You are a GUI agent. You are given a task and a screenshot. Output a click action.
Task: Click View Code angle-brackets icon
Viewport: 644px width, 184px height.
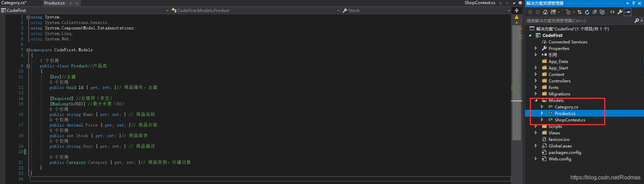click(x=612, y=12)
